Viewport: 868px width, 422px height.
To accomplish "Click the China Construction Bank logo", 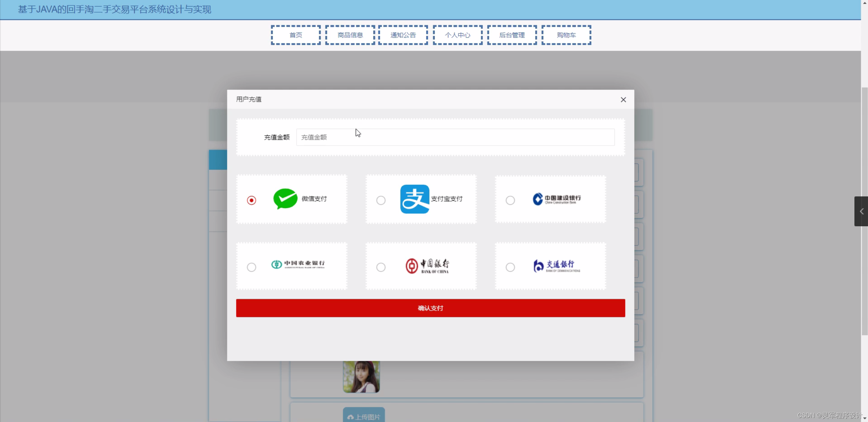I will tap(556, 199).
